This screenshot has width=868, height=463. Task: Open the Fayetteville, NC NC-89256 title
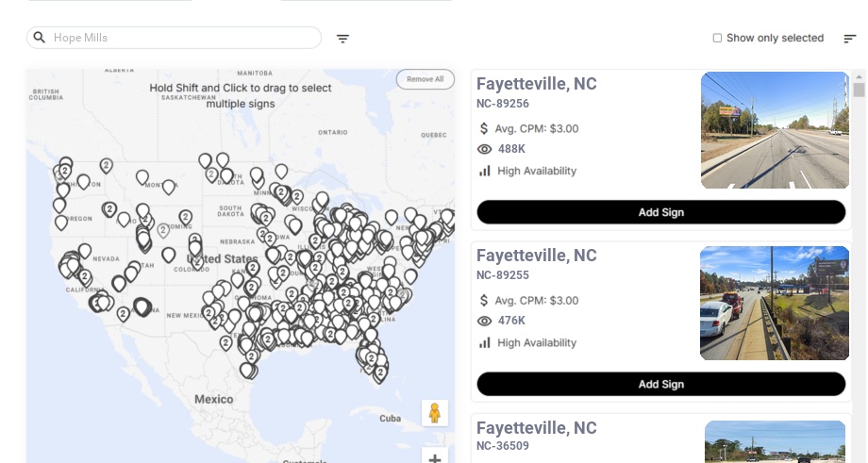click(537, 84)
